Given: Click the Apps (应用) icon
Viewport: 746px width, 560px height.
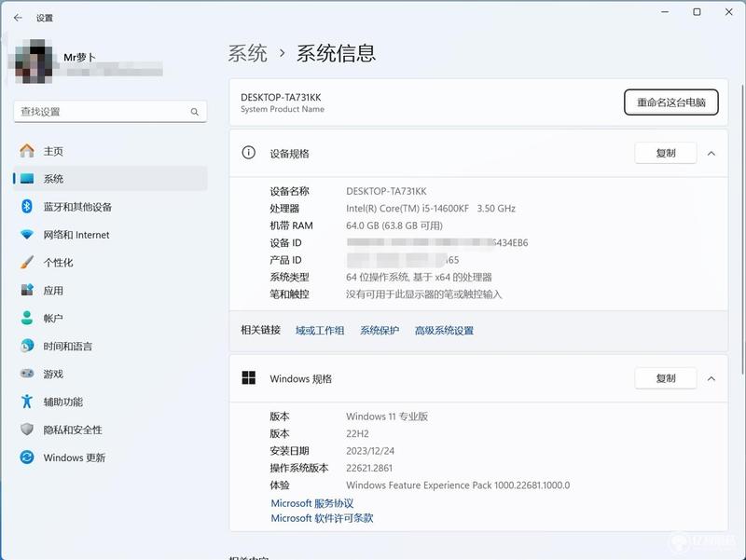Looking at the screenshot, I should [27, 290].
